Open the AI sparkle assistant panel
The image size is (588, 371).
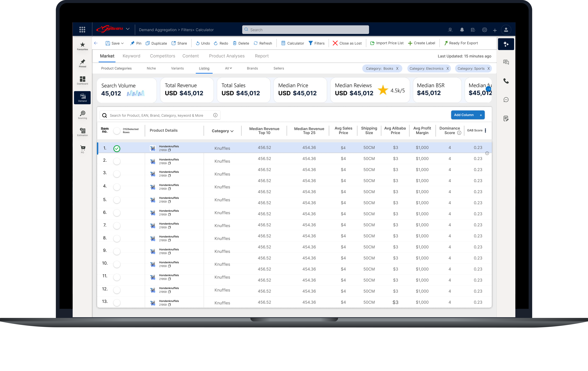[506, 44]
